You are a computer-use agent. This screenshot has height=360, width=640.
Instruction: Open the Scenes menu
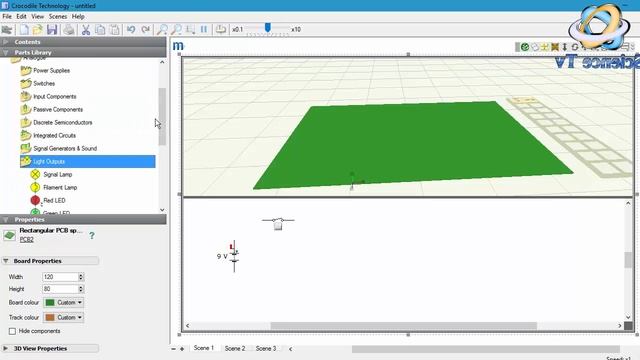point(58,17)
